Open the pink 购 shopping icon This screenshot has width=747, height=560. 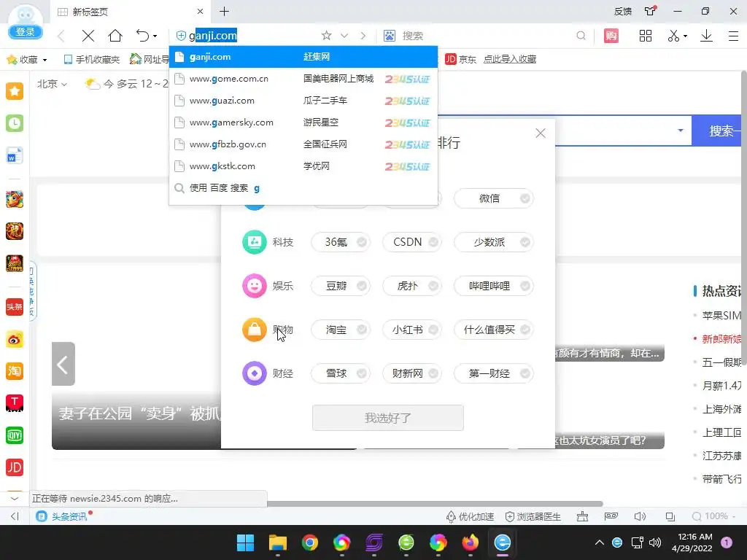tap(611, 36)
